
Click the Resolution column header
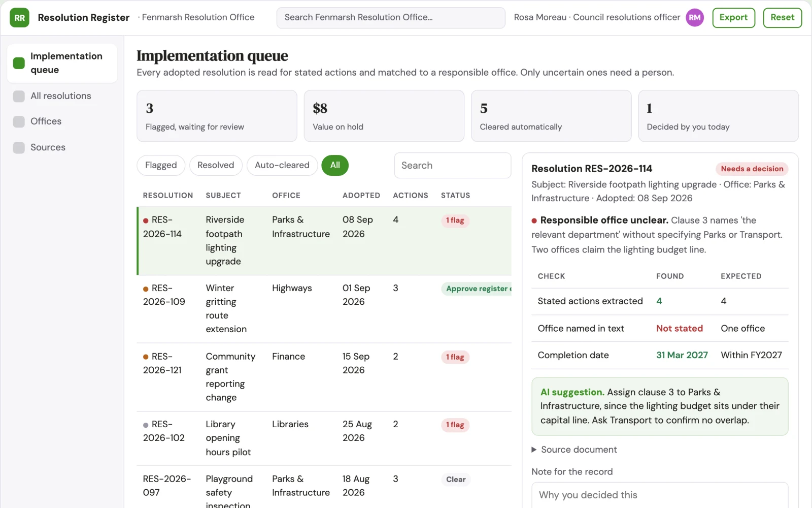pos(168,196)
